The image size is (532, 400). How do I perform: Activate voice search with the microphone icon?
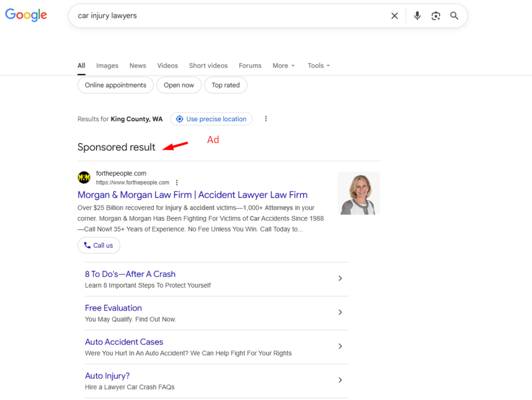click(417, 16)
